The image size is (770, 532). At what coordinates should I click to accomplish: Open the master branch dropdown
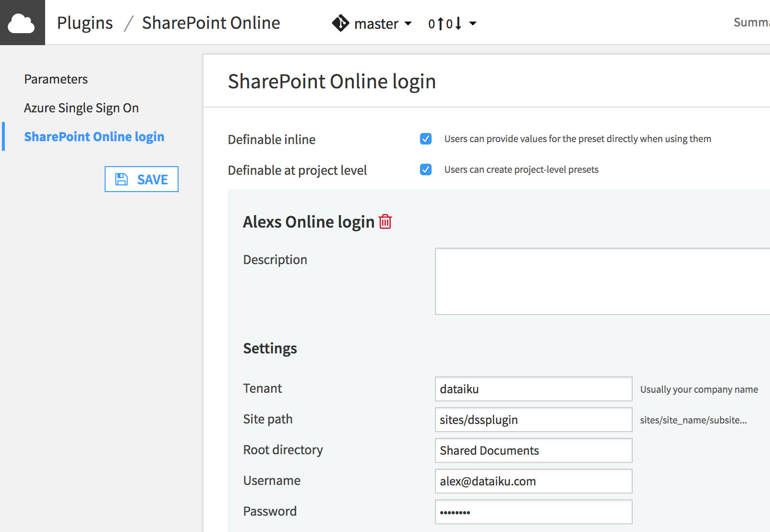point(372,23)
